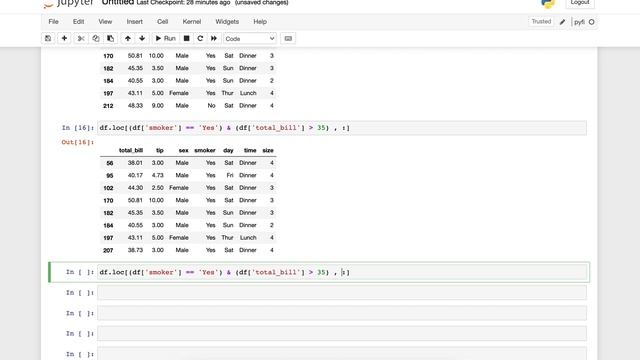Open the command palette keyboard icon

pos(288,38)
